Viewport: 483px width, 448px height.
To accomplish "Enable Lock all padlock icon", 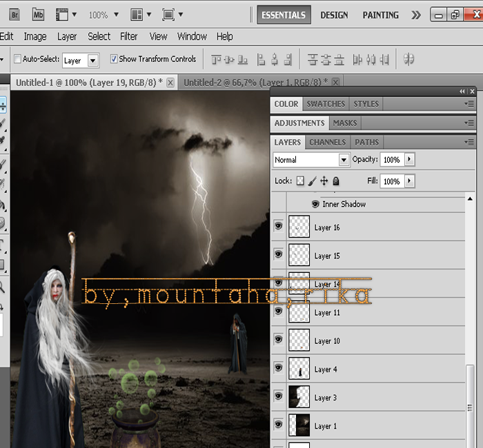I will pyautogui.click(x=336, y=181).
